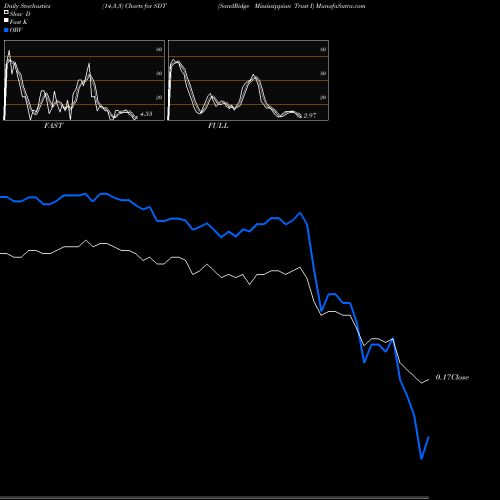Click the 'Daily Stochastics' title text
500x500 pixels.
(x=27, y=6)
